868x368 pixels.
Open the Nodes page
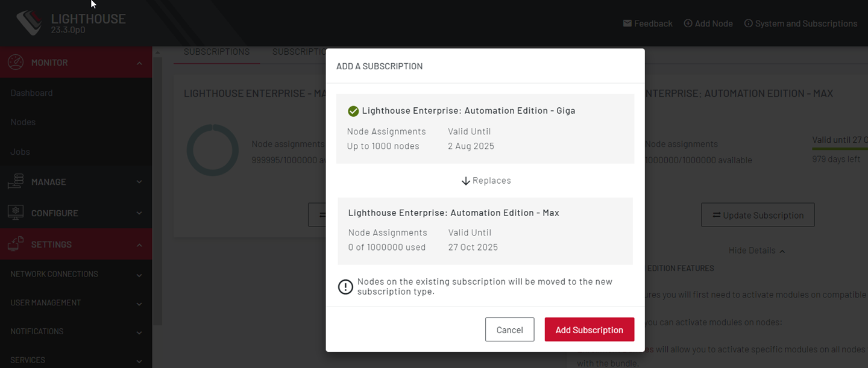(23, 122)
